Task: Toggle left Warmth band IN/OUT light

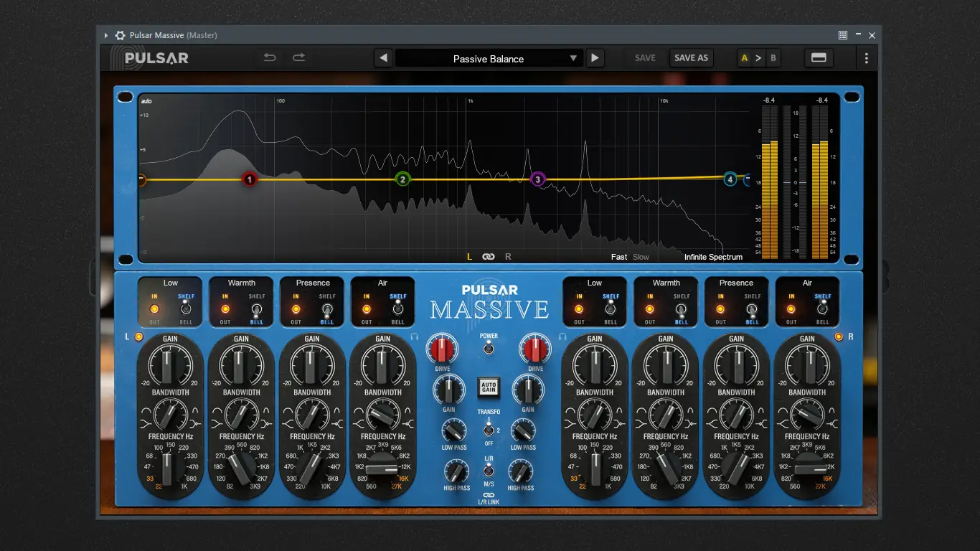Action: [225, 309]
